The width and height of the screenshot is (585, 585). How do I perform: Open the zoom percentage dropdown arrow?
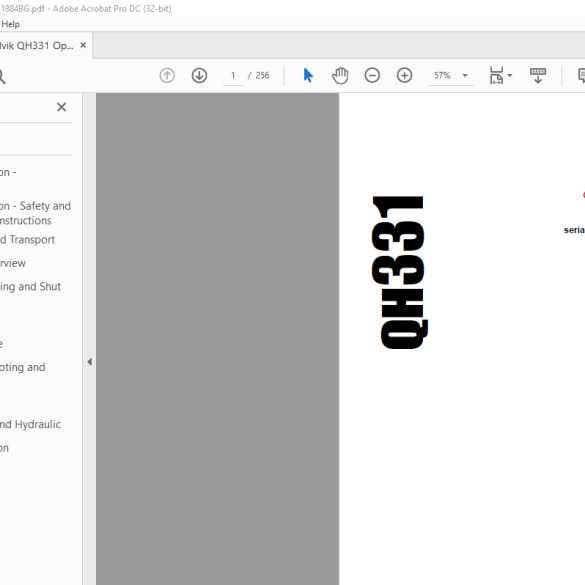point(465,76)
